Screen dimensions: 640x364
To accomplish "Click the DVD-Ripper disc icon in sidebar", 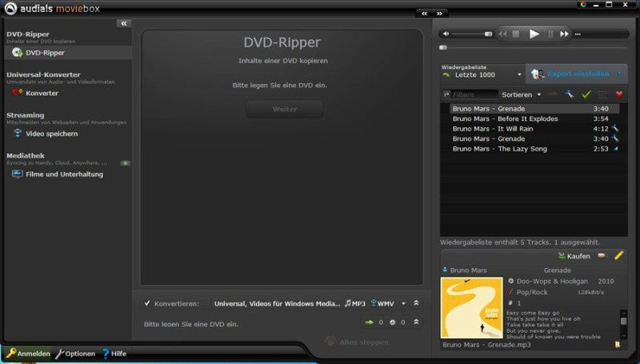I will 17,52.
